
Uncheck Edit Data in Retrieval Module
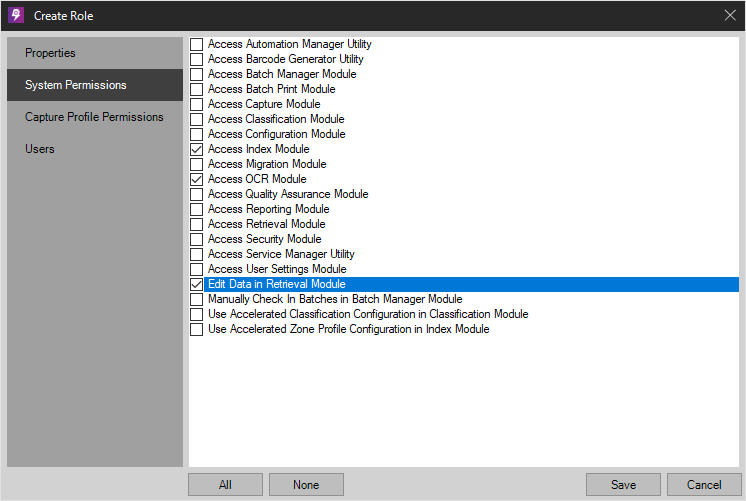click(x=196, y=284)
